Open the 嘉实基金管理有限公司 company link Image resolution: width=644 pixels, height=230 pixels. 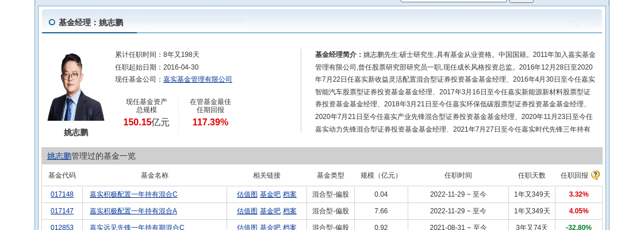(x=198, y=79)
